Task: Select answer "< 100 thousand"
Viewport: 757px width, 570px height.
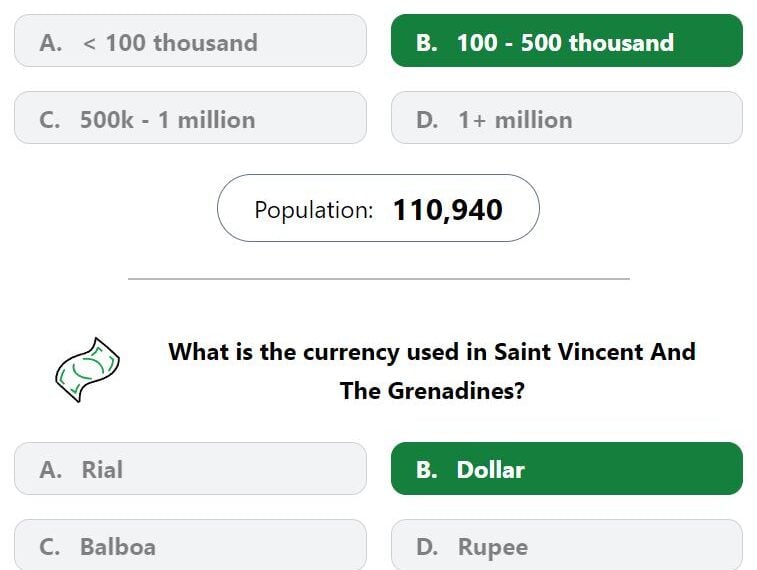Action: [x=190, y=41]
